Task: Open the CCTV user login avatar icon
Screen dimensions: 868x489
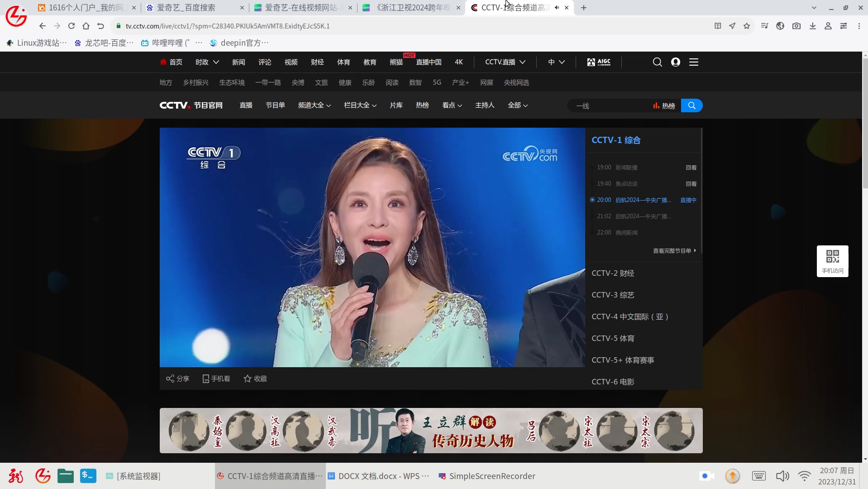Action: click(x=676, y=62)
